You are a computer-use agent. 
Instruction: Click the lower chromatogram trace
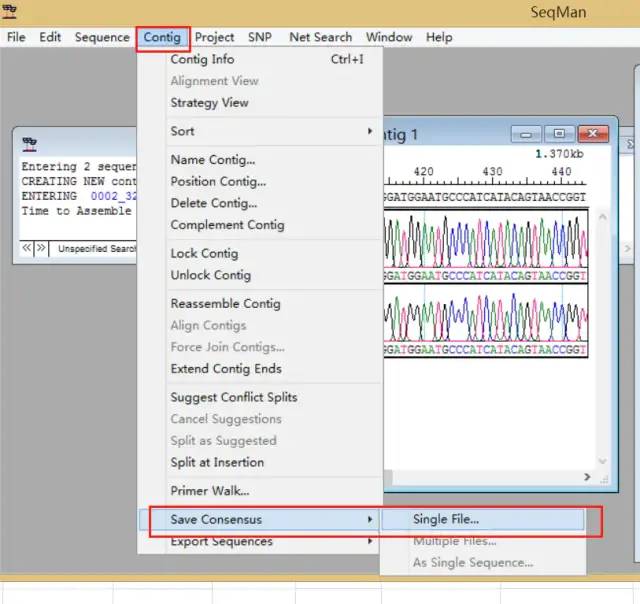(486, 314)
